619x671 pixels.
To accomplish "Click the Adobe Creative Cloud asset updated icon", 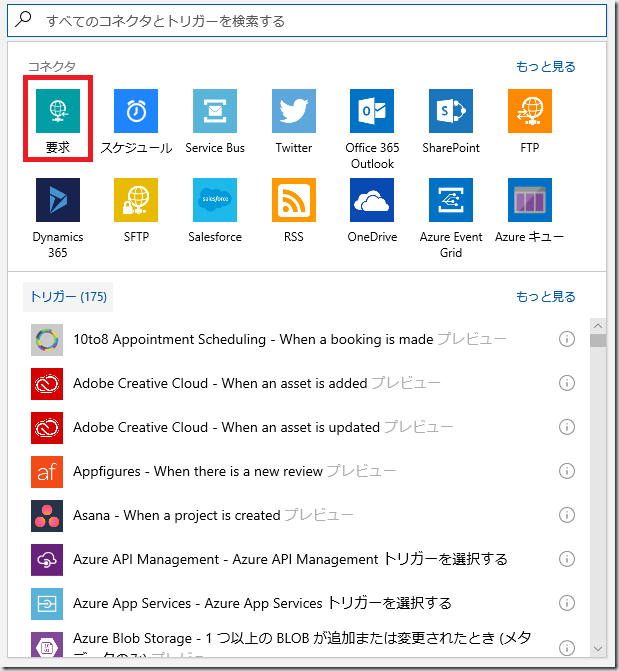I will (47, 428).
